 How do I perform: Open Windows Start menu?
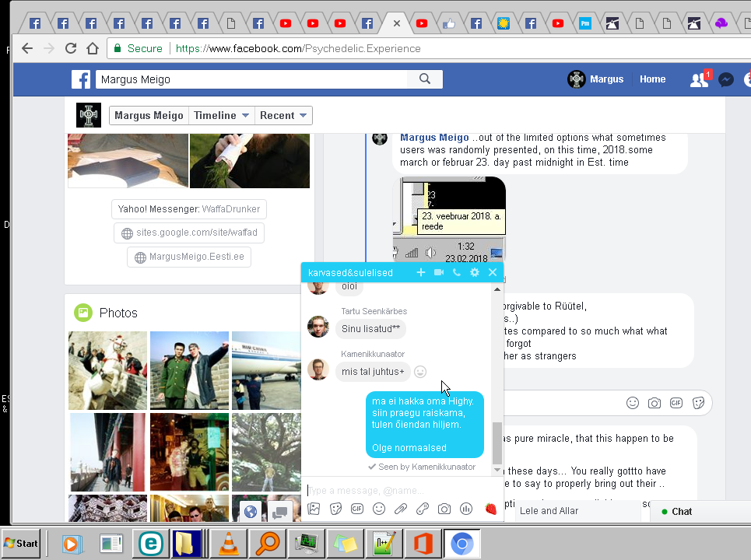20,544
